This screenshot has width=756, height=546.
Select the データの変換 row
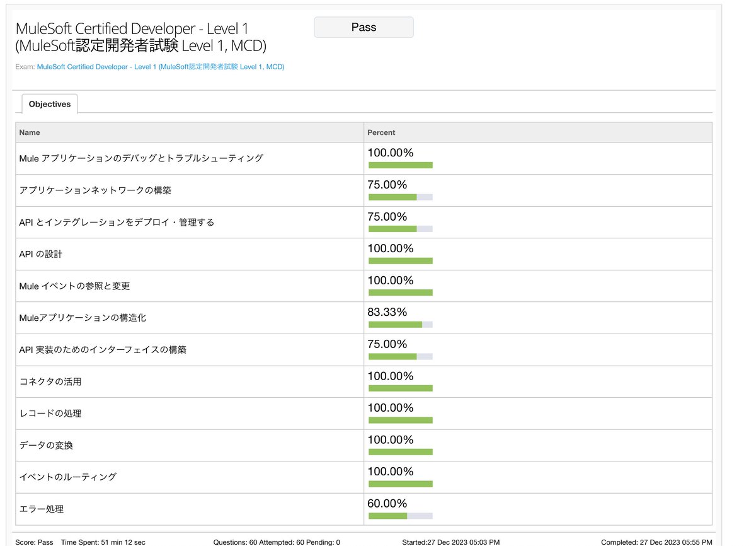click(364, 445)
